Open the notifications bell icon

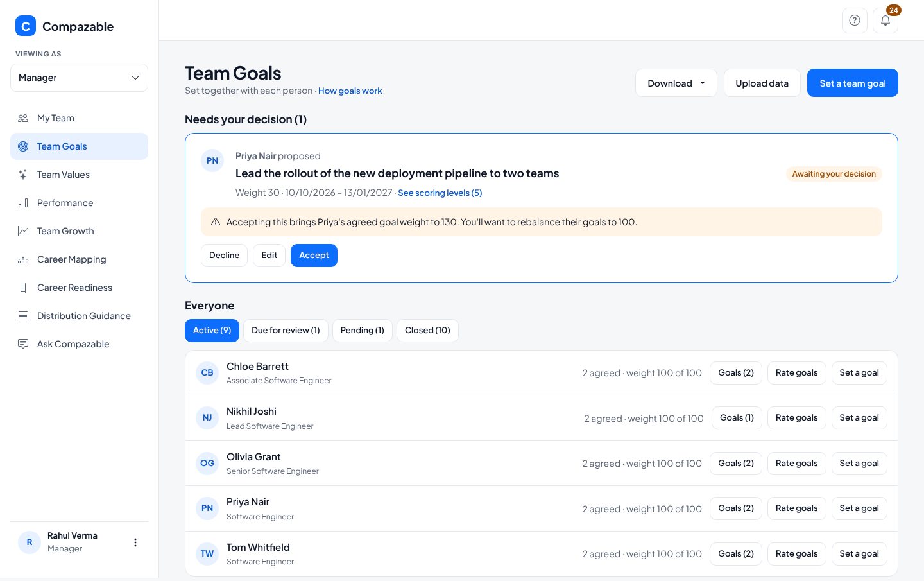click(886, 21)
